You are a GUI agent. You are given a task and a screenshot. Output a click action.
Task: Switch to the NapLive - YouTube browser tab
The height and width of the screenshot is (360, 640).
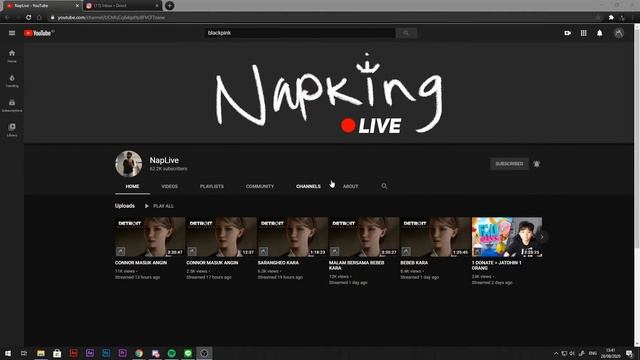click(x=41, y=6)
